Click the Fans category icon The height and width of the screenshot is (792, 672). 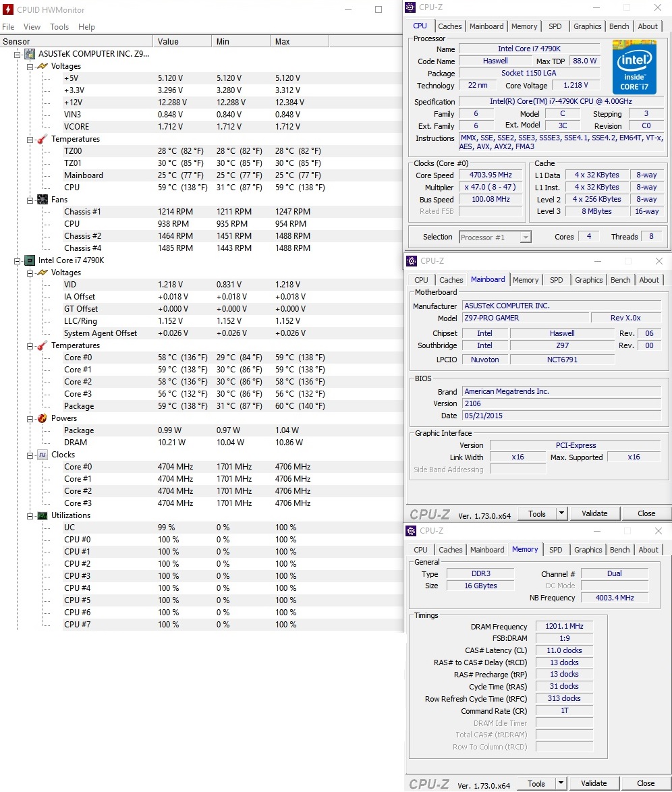43,200
